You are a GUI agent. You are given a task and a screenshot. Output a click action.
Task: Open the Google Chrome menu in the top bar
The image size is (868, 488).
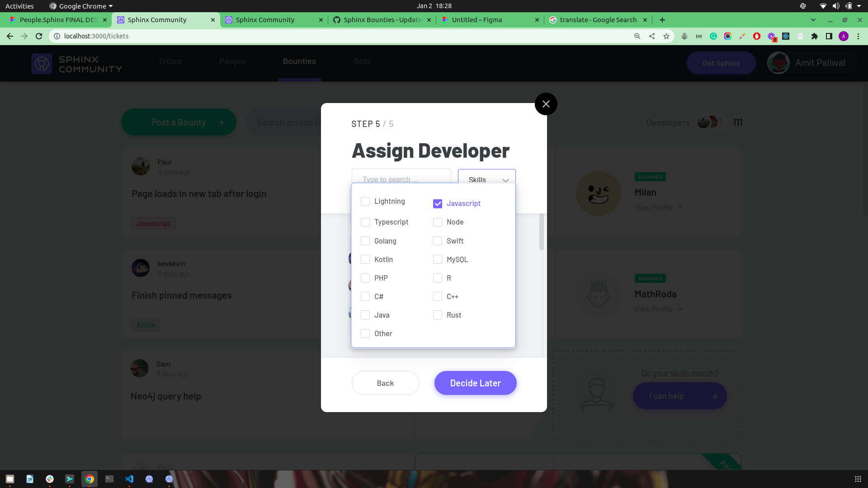coord(80,6)
